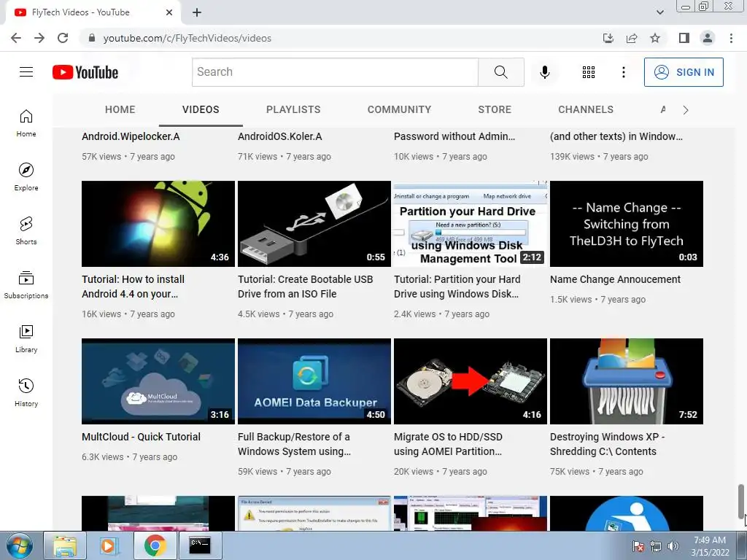Open the STORE tab
The image size is (747, 560).
[495, 109]
